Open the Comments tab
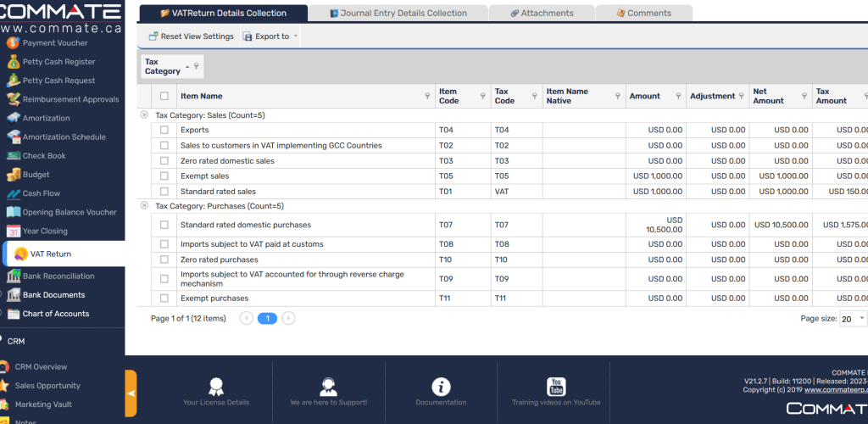The image size is (868, 424). tap(644, 13)
